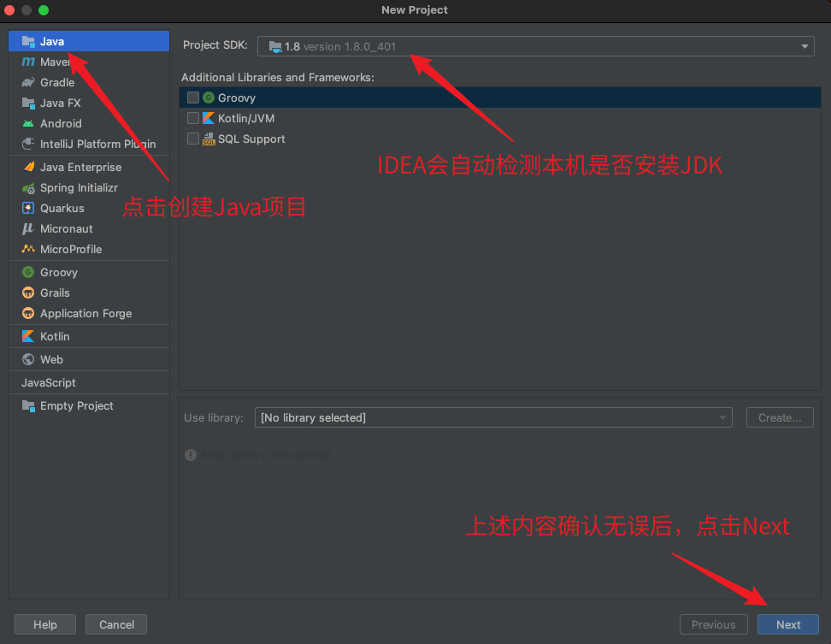This screenshot has height=644, width=831.
Task: Choose Empty Project from the list
Action: pyautogui.click(x=76, y=406)
